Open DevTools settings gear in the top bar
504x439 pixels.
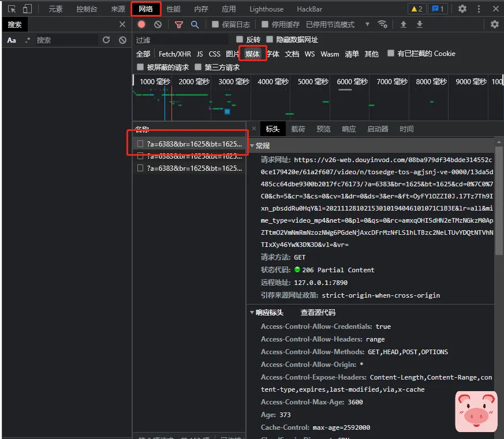pyautogui.click(x=462, y=9)
